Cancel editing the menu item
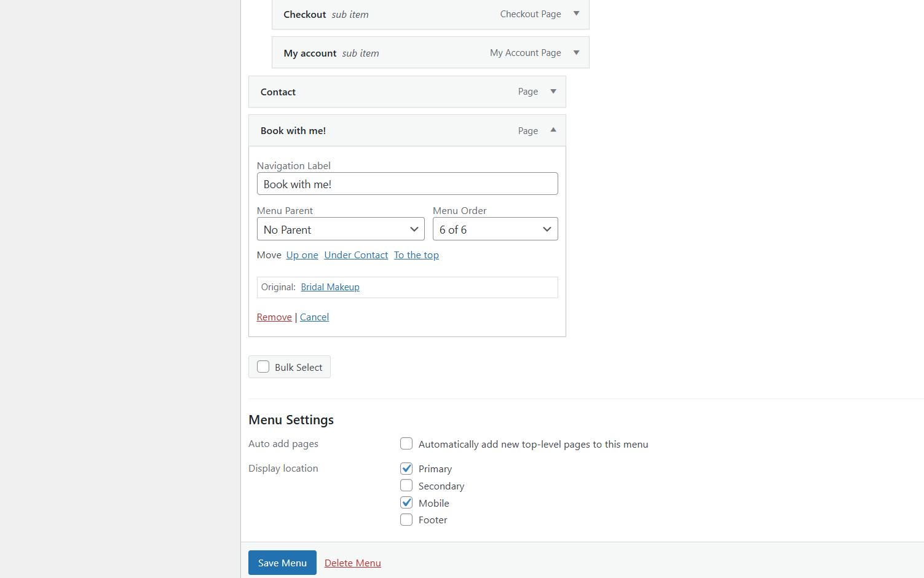This screenshot has height=578, width=924. 314,317
